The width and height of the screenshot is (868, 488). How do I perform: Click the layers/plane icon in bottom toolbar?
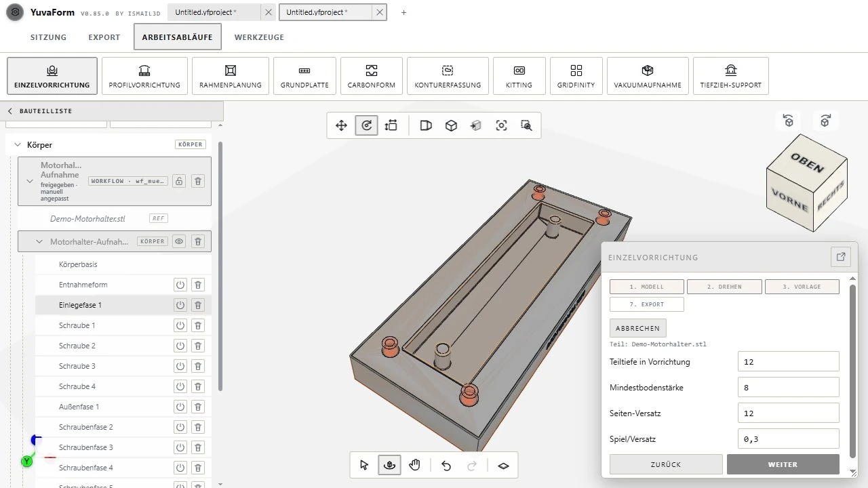tap(503, 466)
